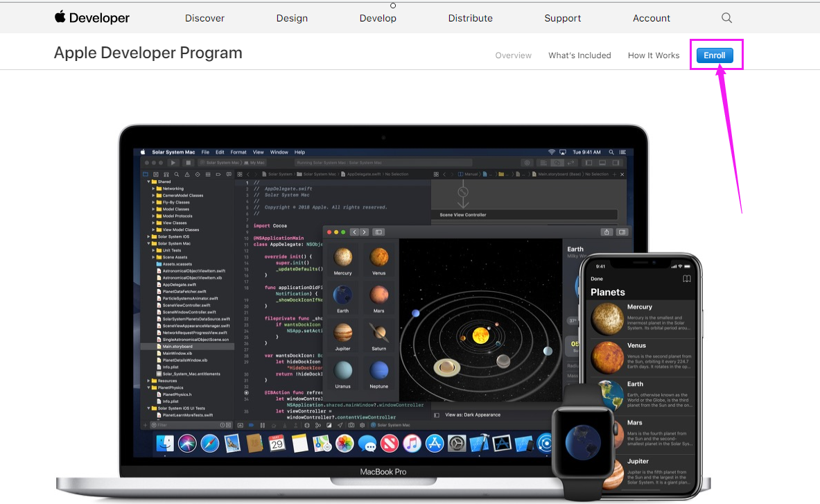
Task: Tap bookmark icon on iPhone Planets screen
Action: 687,279
